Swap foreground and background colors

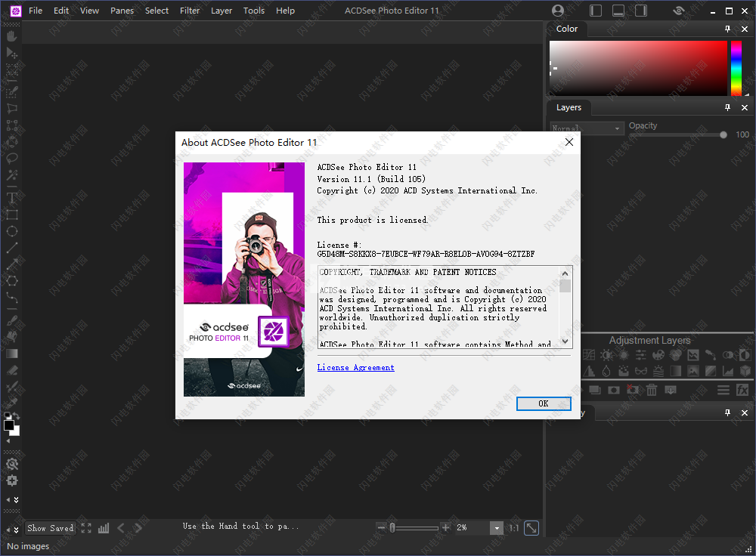point(16,415)
